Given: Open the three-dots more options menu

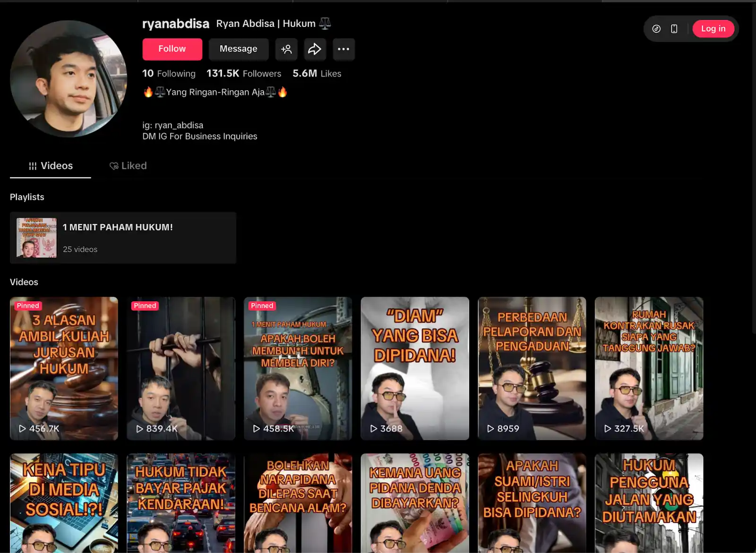Looking at the screenshot, I should tap(344, 49).
